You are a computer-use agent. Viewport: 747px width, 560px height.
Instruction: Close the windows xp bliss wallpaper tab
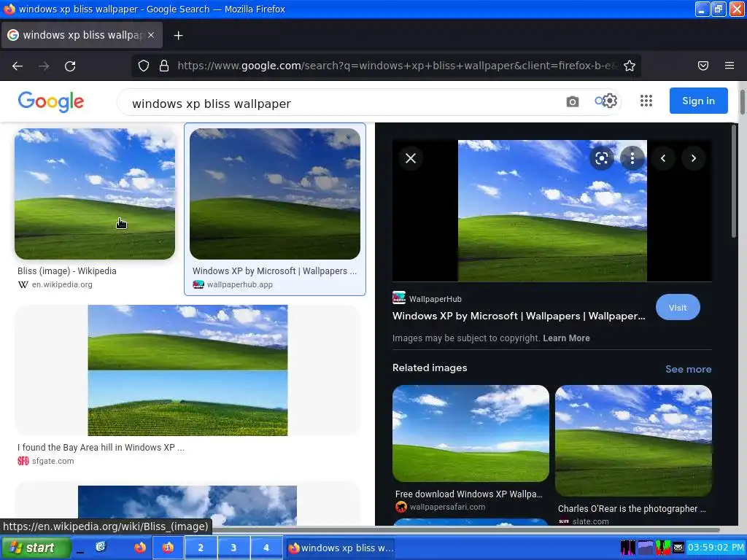[151, 35]
